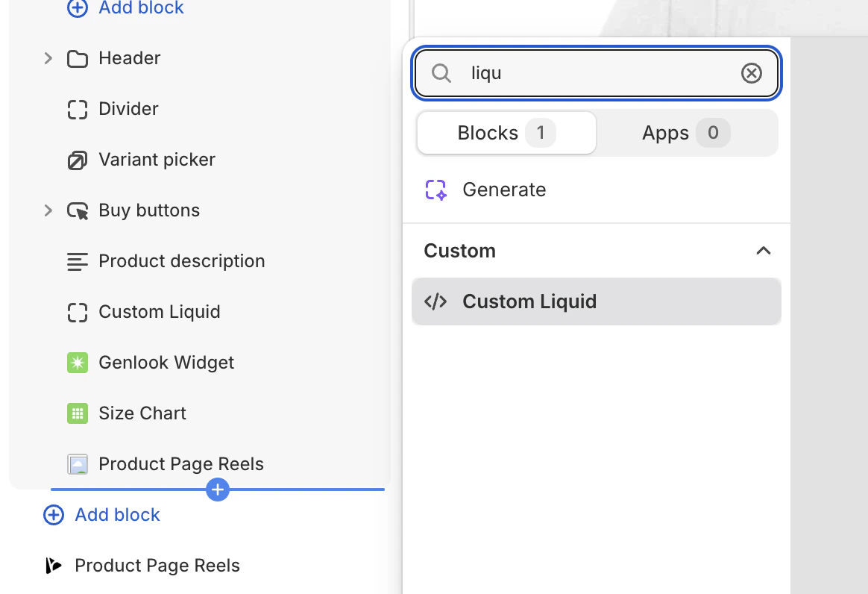Click the Size Chart grid icon
Image resolution: width=868 pixels, height=594 pixels.
pos(78,413)
